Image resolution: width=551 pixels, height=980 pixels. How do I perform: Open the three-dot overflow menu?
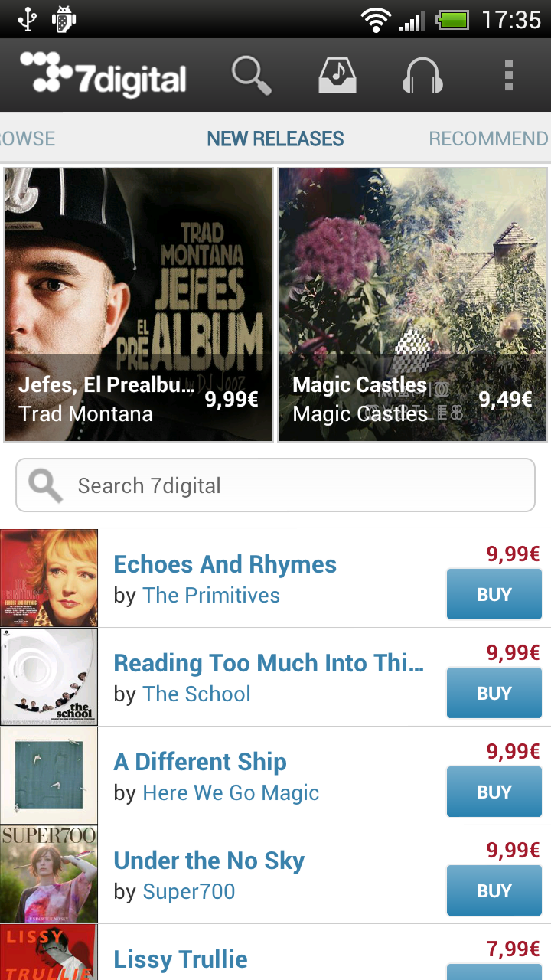508,76
